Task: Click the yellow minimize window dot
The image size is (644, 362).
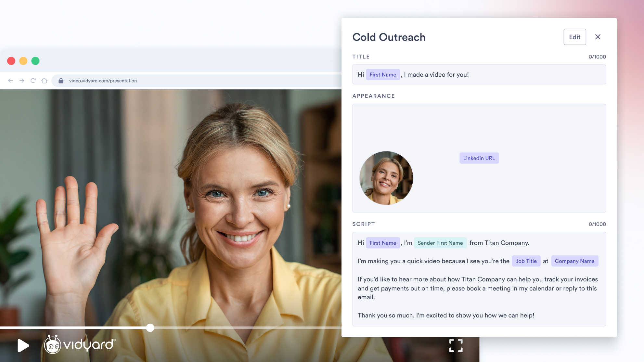Action: coord(23,61)
